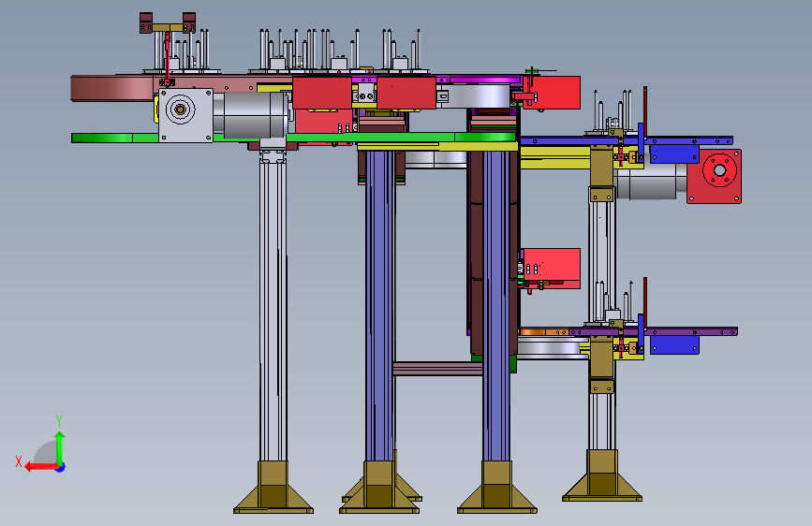Screen dimensions: 812x526
Task: Select gray motor cylinder beside red flange
Action: point(650,180)
